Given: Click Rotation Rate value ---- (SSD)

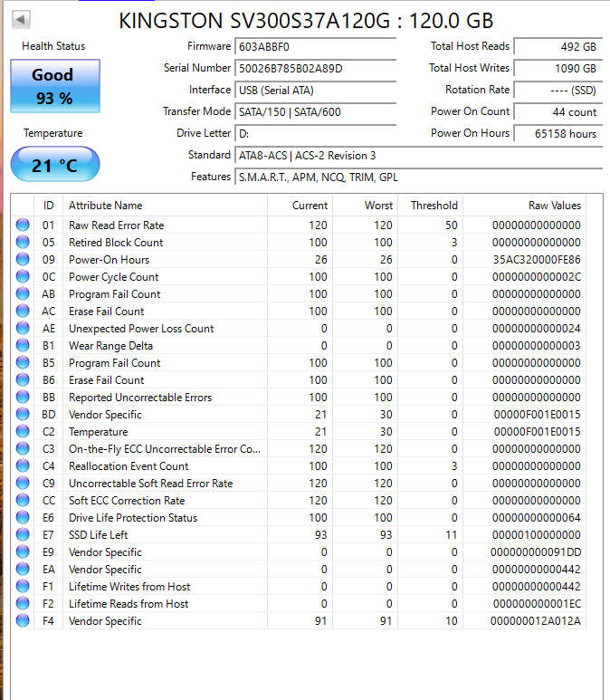Looking at the screenshot, I should 558,91.
